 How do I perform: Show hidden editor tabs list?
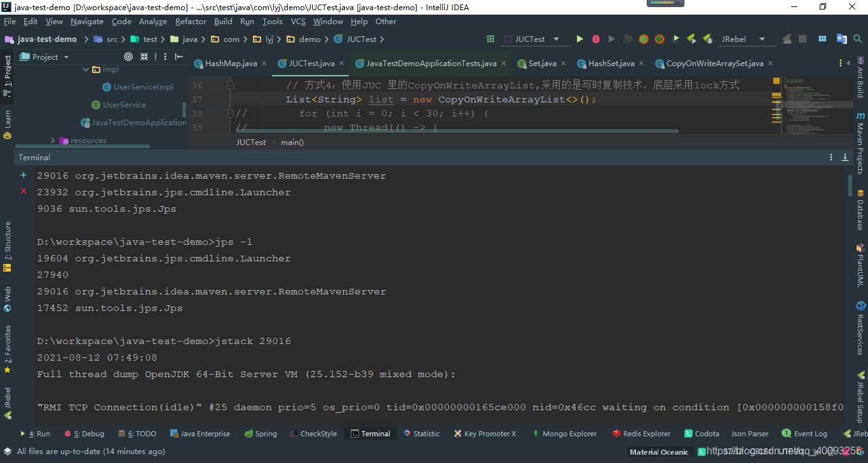click(844, 63)
